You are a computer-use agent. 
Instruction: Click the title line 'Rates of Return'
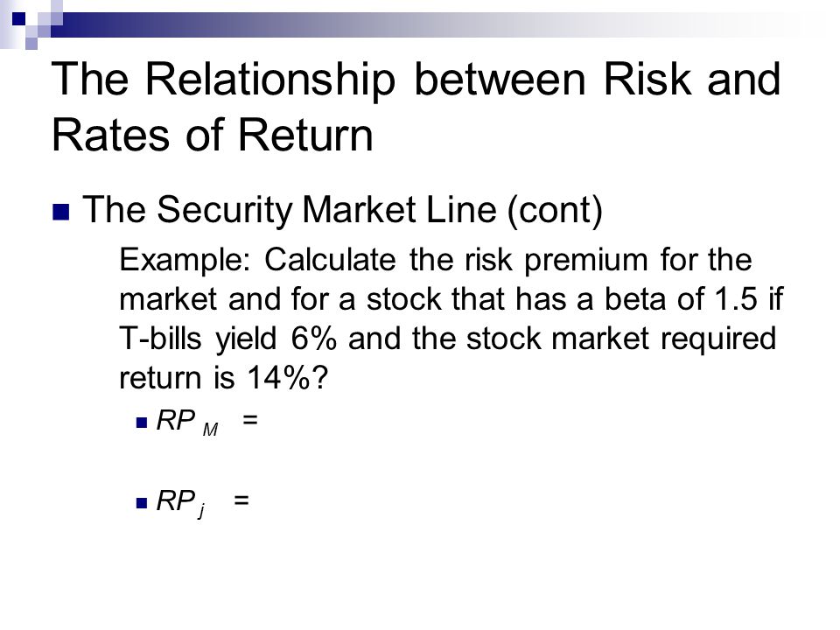(212, 135)
